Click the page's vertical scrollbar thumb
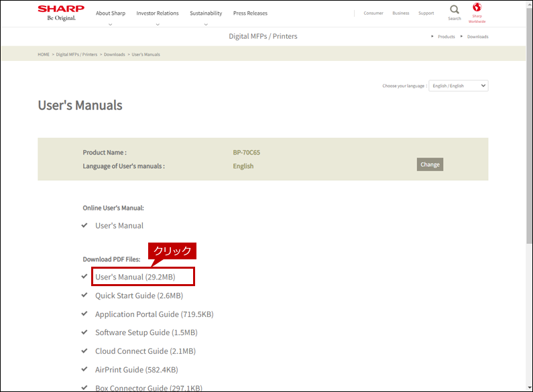This screenshot has width=533, height=392. [529, 126]
